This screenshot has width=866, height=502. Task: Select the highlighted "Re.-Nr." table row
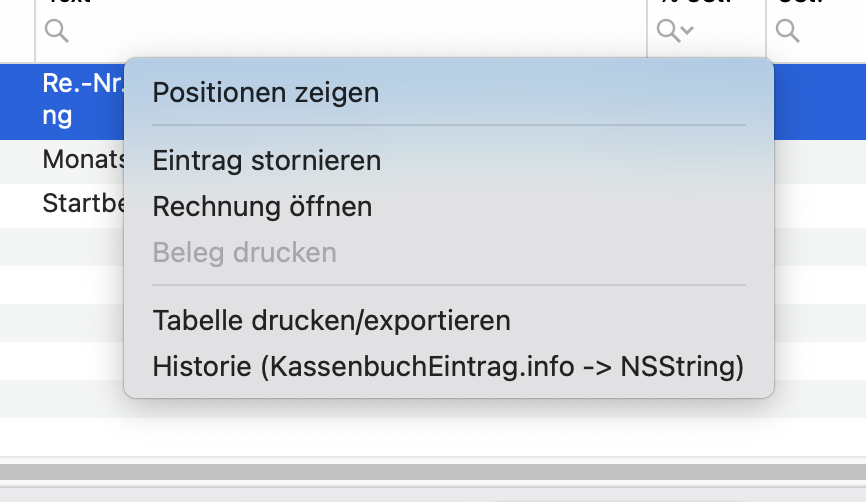pyautogui.click(x=80, y=100)
